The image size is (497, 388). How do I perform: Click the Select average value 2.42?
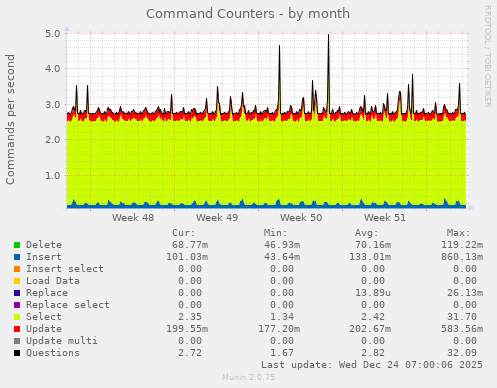(373, 317)
